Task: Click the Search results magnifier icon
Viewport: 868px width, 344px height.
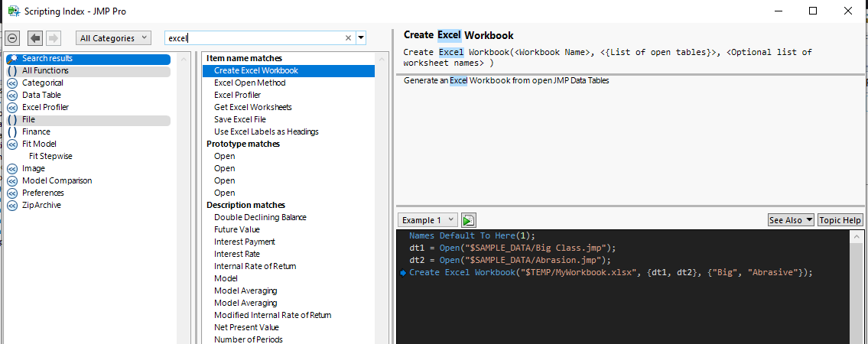Action: pos(12,58)
